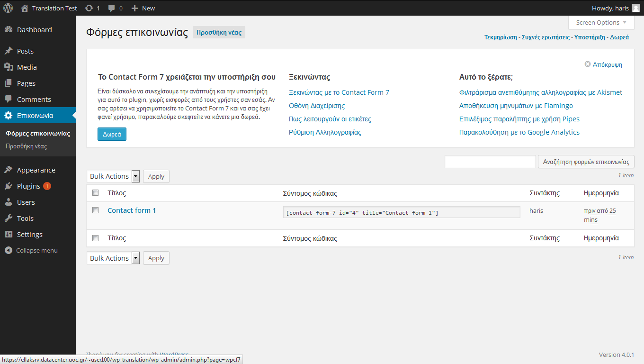644x364 pixels.
Task: Click the Media icon in sidebar
Action: coord(9,67)
